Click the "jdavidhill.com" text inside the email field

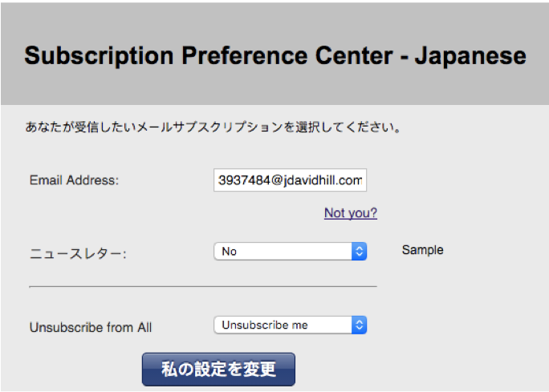pyautogui.click(x=325, y=181)
